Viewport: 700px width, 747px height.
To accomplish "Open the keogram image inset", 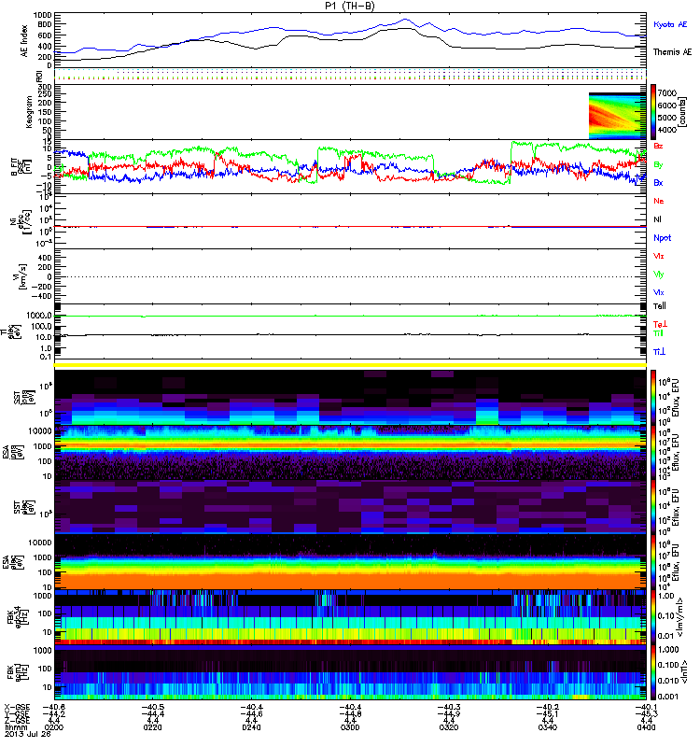I will coord(617,116).
